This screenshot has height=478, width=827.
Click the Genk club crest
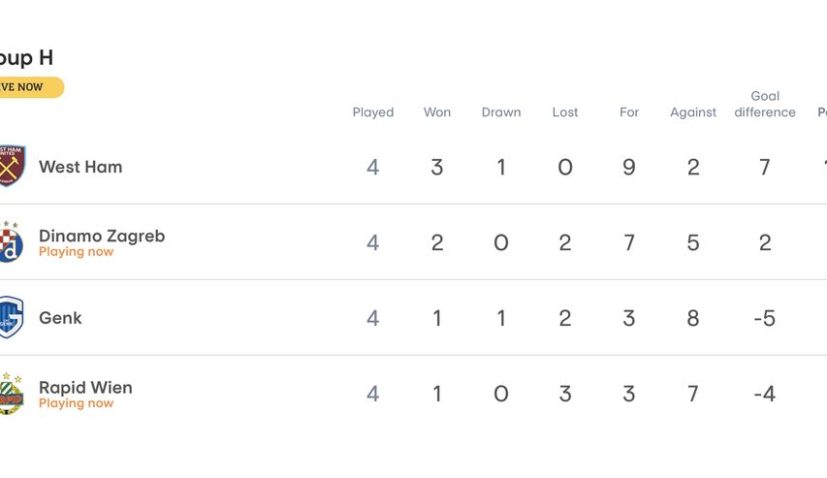coord(10,318)
